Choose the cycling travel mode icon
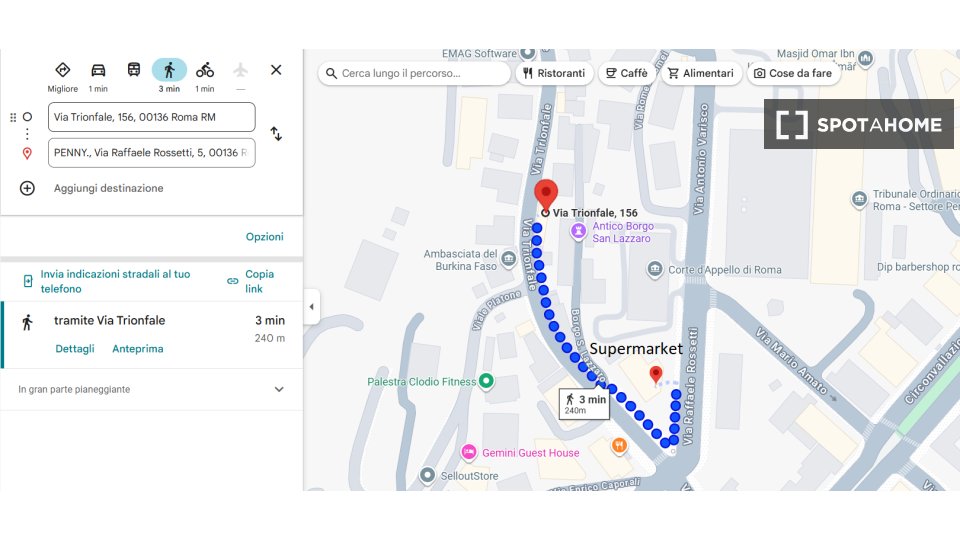Viewport: 960px width, 540px height. 205,70
